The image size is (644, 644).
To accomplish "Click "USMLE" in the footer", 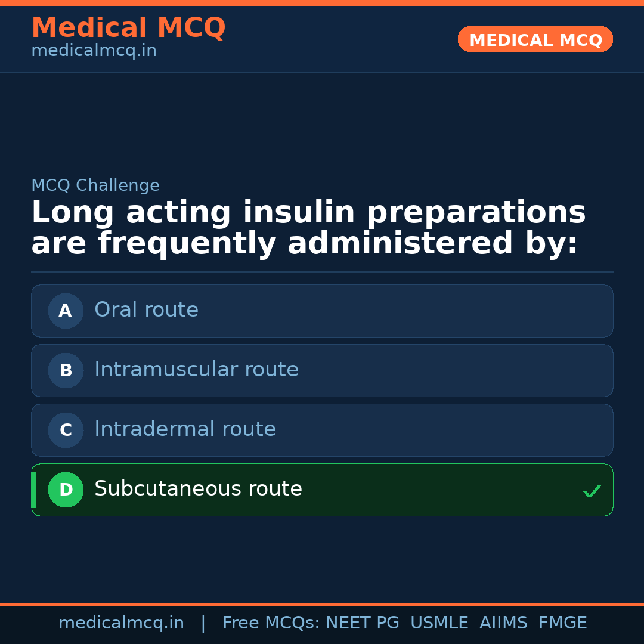I will (x=439, y=623).
